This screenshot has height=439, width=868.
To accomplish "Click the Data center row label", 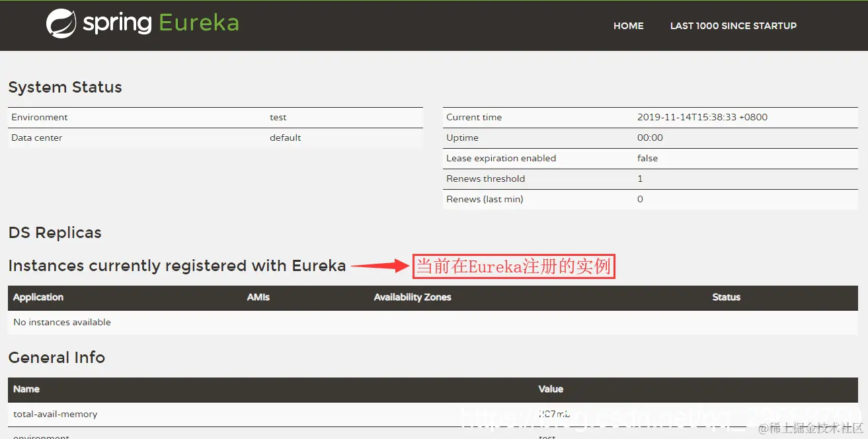I will (x=37, y=138).
